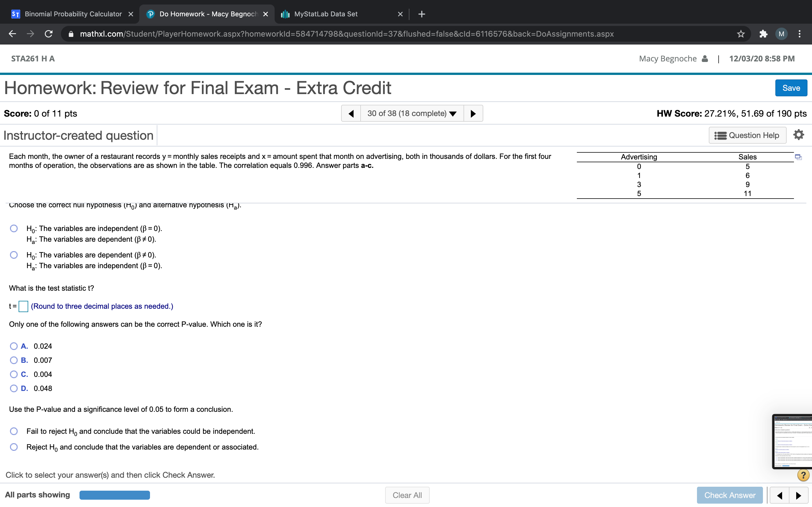Select H0 variables are independent hypothesis
This screenshot has width=812, height=507.
(x=14, y=228)
